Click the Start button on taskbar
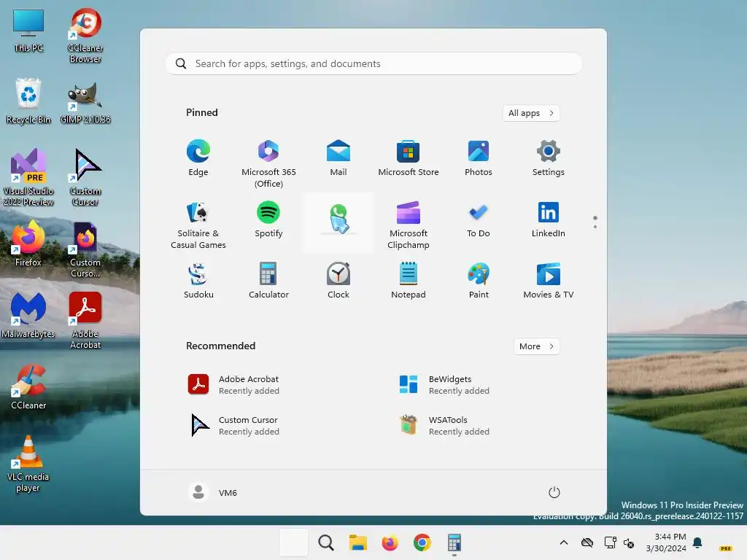 click(293, 542)
